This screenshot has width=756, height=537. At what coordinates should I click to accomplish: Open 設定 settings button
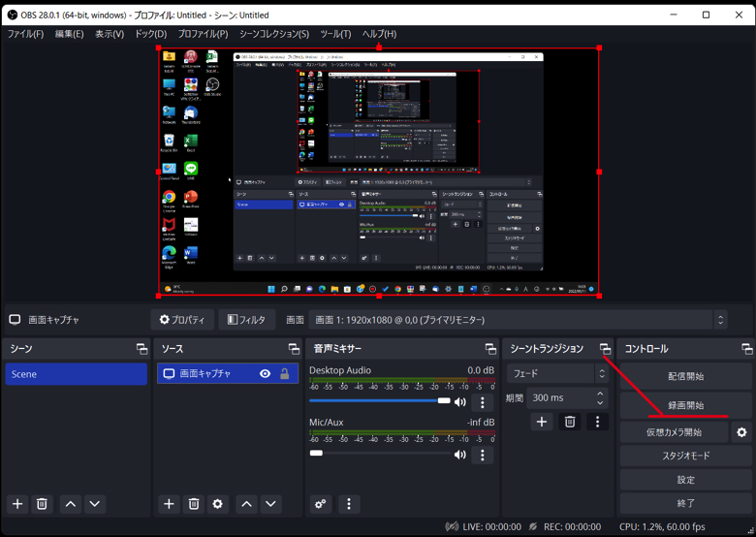[685, 480]
